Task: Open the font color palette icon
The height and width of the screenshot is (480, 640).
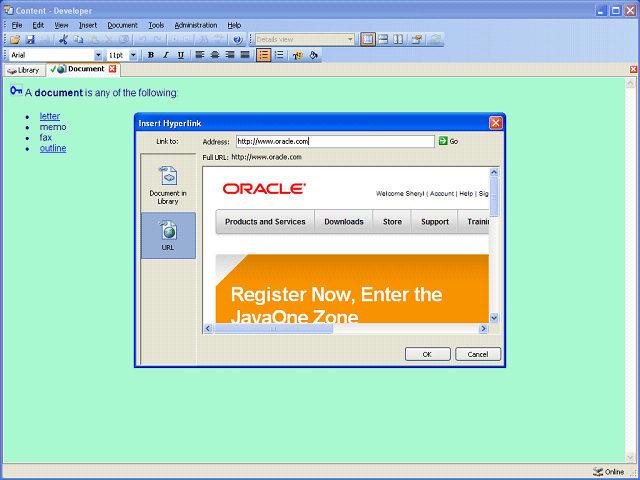Action: (x=298, y=55)
